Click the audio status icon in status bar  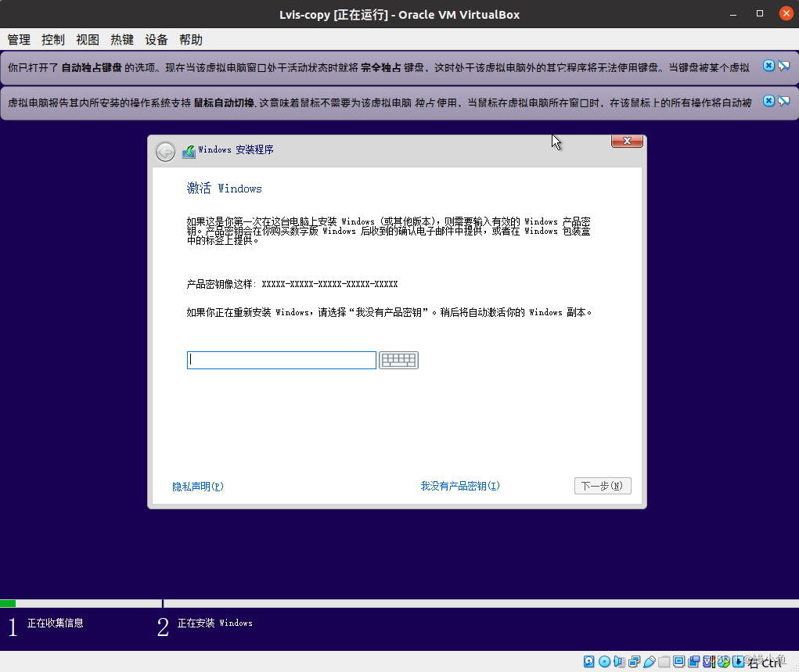619,662
